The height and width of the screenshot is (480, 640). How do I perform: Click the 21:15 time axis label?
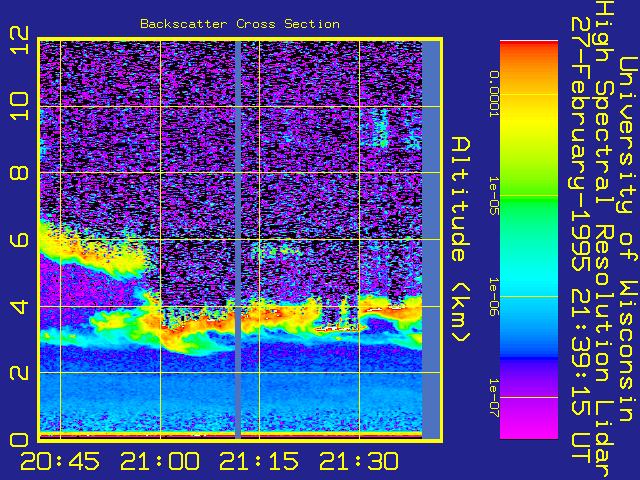(x=259, y=461)
